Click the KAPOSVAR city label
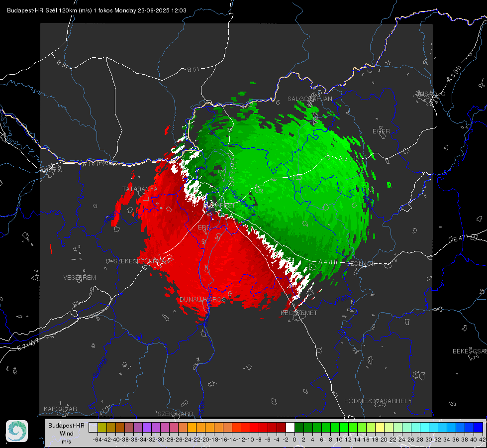The image size is (487, 448). [x=60, y=409]
